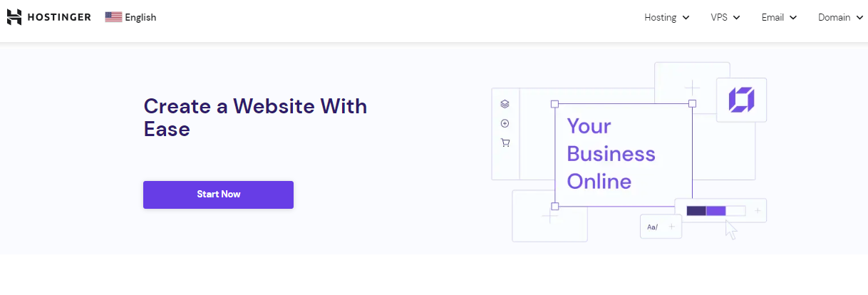Screen dimensions: 868x295
Task: Click the Aa font style card
Action: pos(661,227)
